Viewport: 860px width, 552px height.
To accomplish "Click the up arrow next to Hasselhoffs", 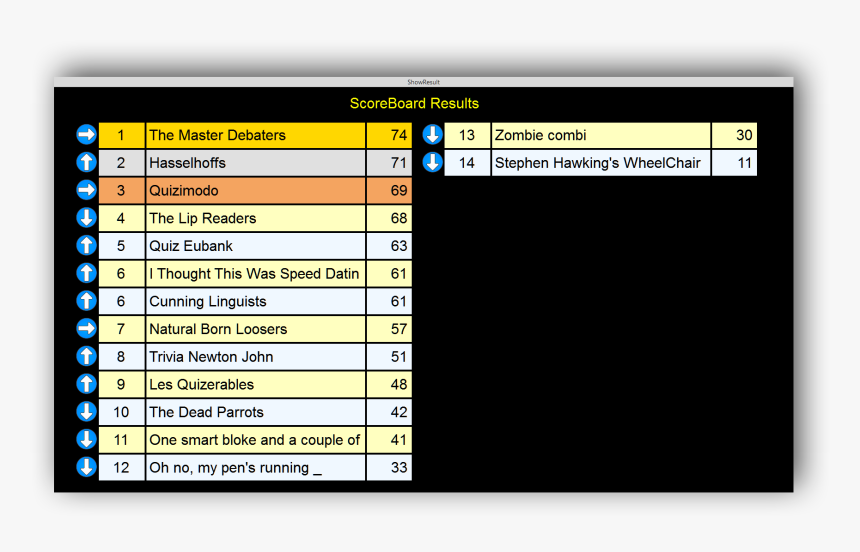I will click(86, 162).
